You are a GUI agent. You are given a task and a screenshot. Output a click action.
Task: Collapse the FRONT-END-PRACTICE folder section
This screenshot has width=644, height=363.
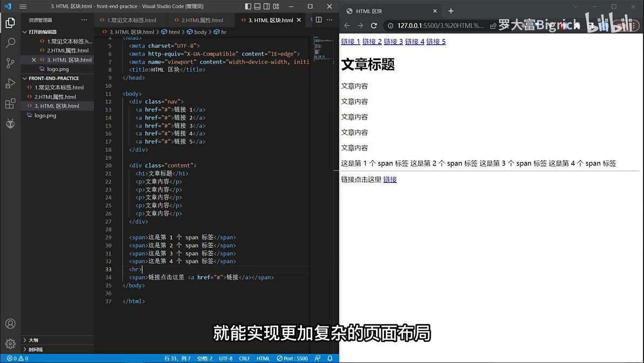tap(53, 78)
